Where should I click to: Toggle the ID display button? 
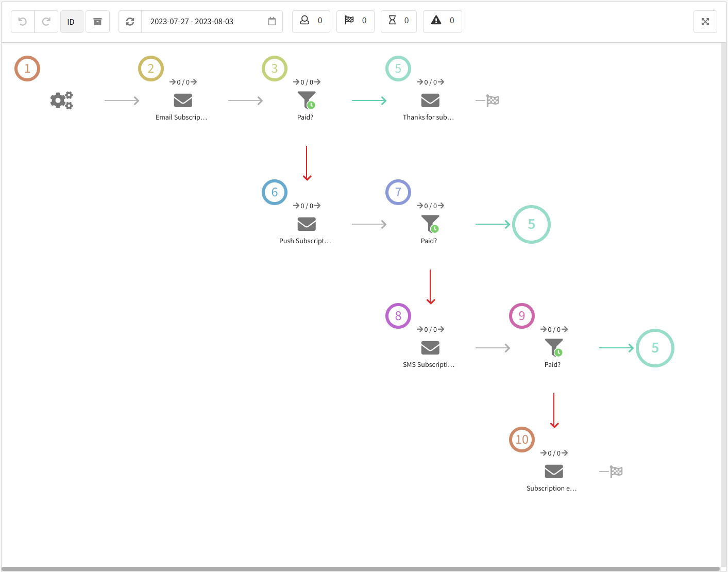[x=71, y=22]
